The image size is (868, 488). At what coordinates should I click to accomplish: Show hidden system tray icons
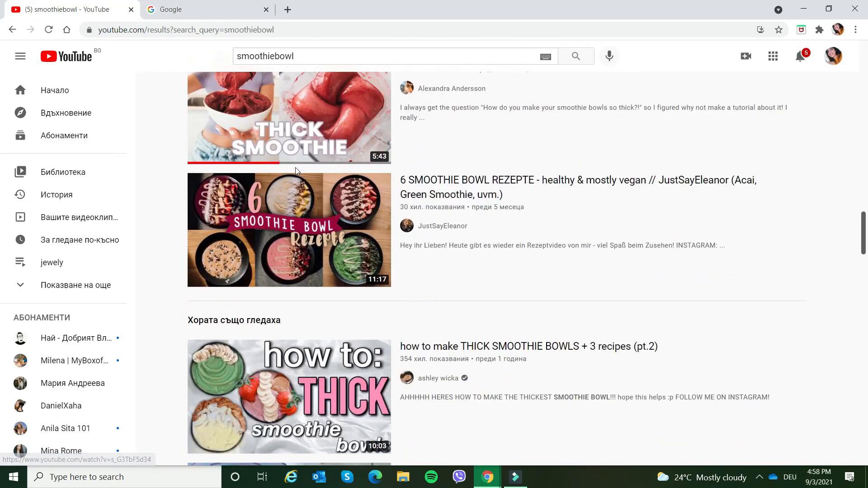[x=759, y=477]
